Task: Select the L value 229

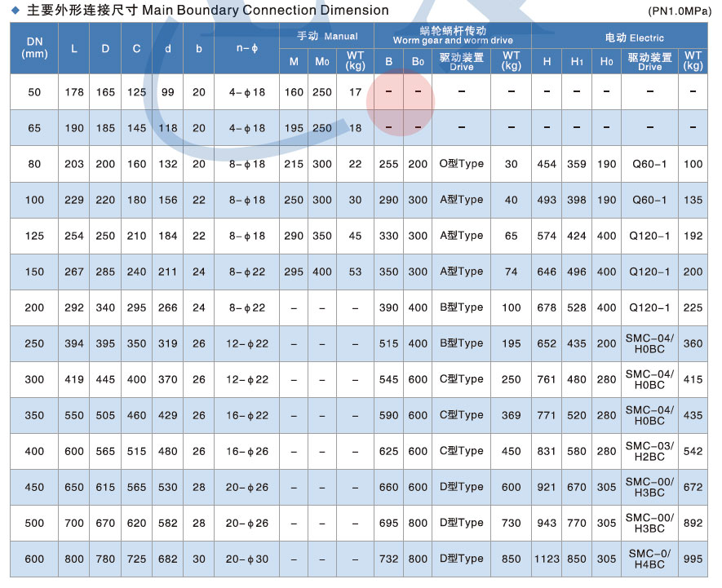Action: (74, 200)
